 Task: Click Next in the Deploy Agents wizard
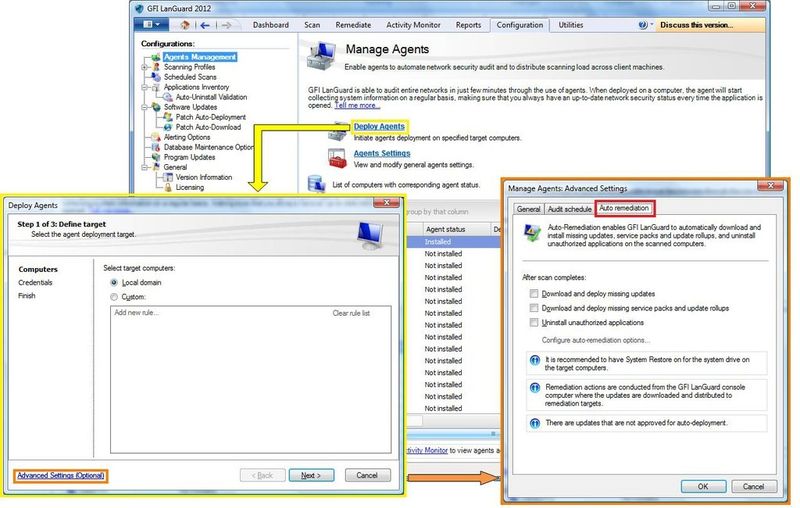311,475
